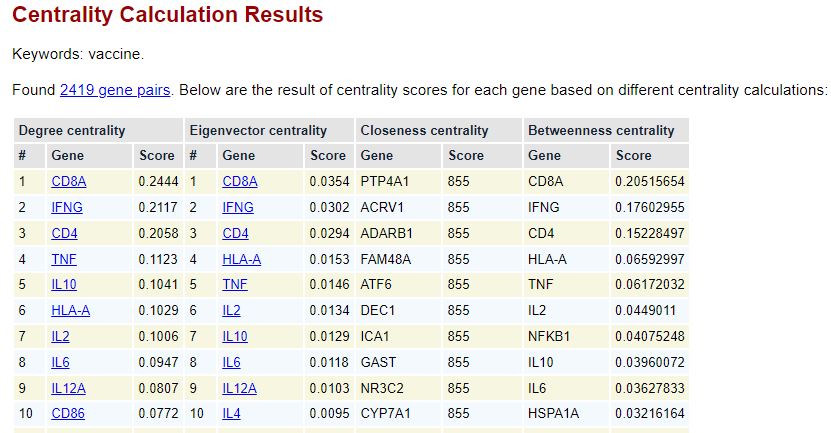Open IL12A in Eigenvector centrality column

pos(240,388)
